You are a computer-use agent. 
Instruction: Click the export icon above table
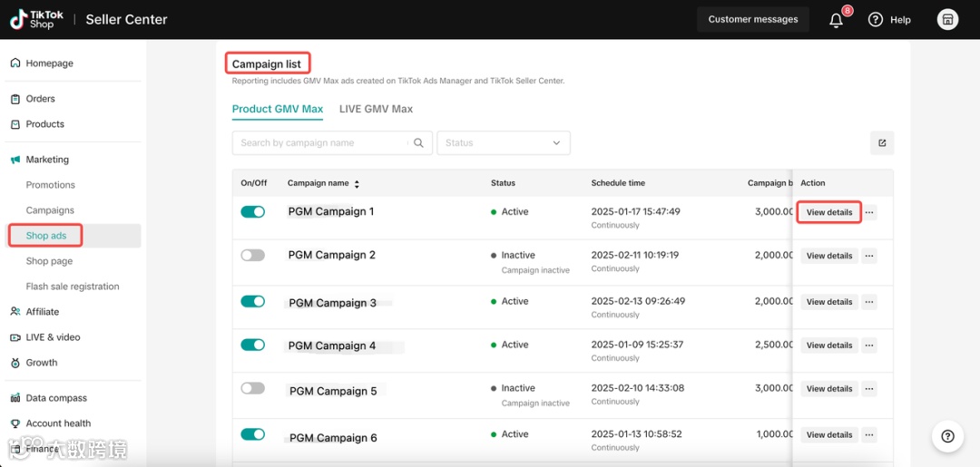pos(882,143)
